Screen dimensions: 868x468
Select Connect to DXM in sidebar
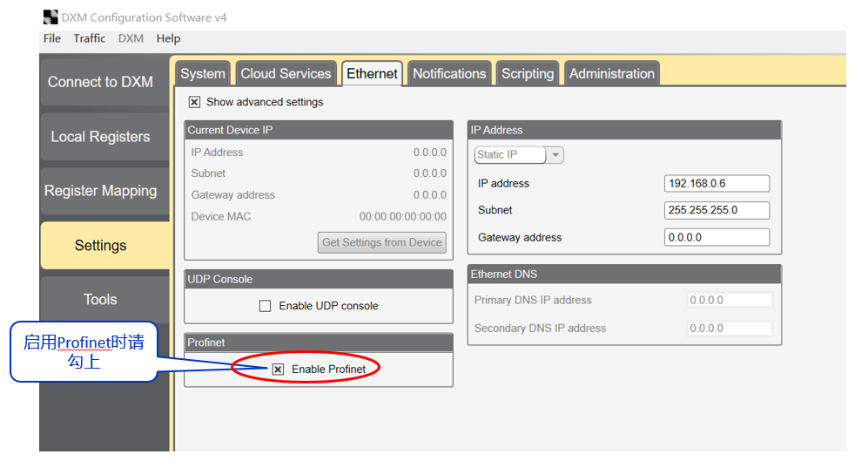pos(100,82)
